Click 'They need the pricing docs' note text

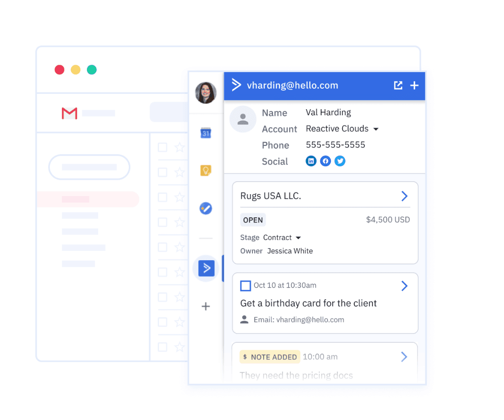coord(296,375)
